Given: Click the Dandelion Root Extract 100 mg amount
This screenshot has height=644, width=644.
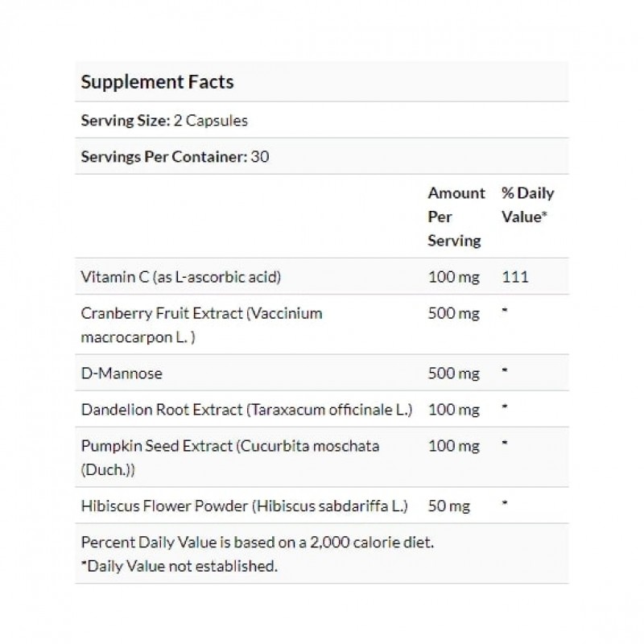Looking at the screenshot, I should click(x=453, y=410).
